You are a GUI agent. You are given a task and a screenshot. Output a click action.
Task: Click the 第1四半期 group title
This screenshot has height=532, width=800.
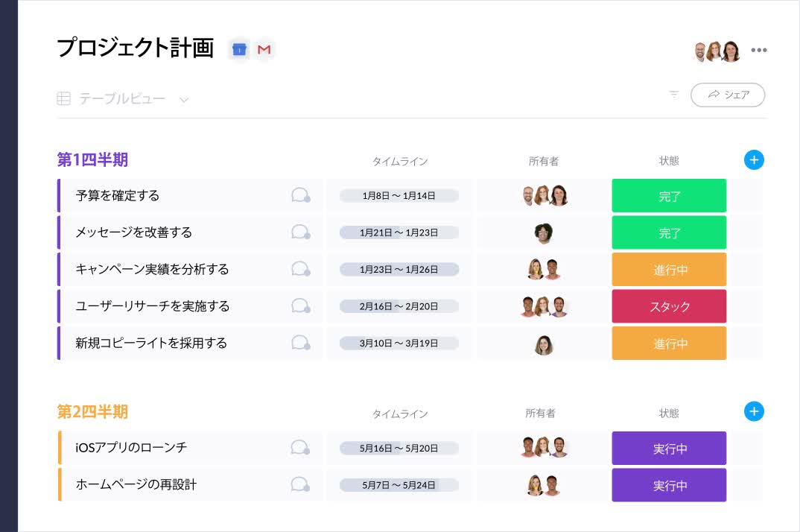coord(93,159)
